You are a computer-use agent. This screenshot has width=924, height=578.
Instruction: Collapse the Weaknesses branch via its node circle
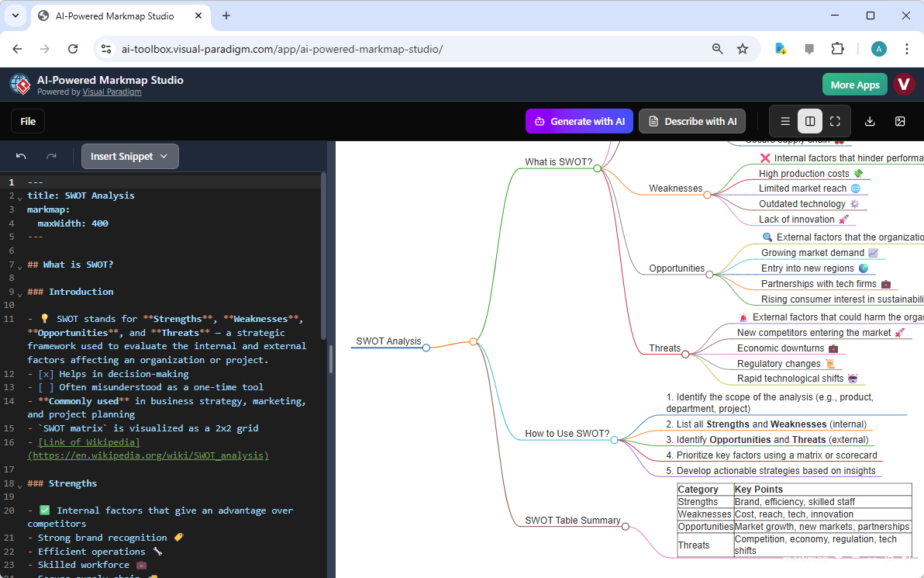(x=707, y=195)
